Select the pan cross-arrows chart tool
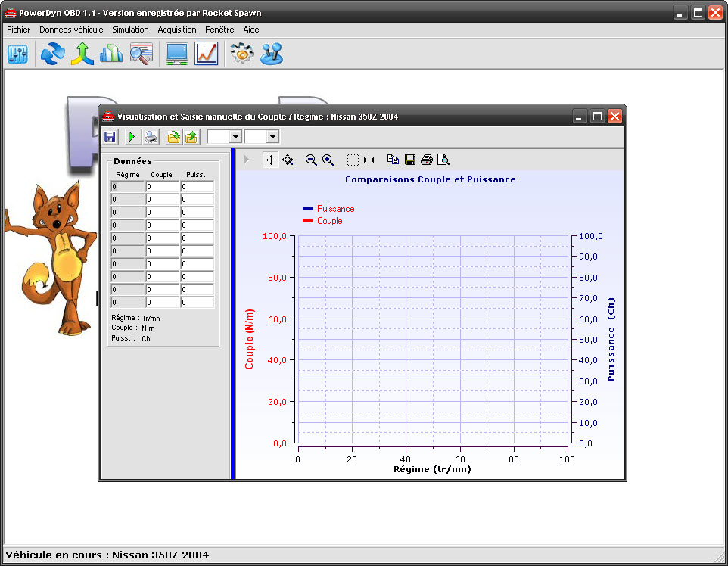The image size is (728, 566). click(x=271, y=160)
